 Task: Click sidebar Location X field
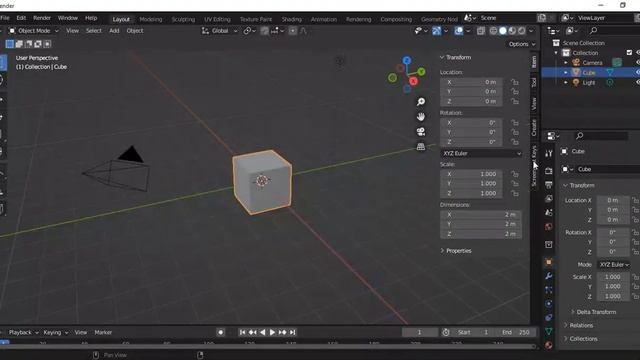[471, 82]
